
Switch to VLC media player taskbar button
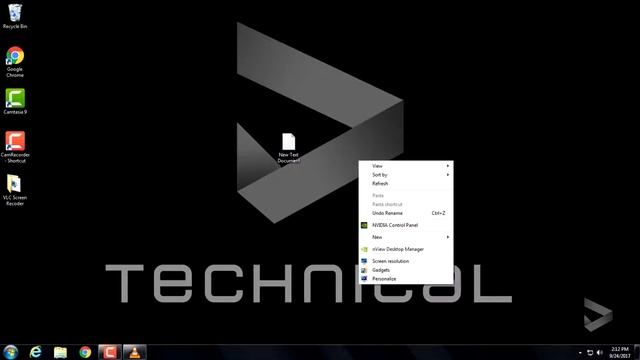tap(134, 352)
